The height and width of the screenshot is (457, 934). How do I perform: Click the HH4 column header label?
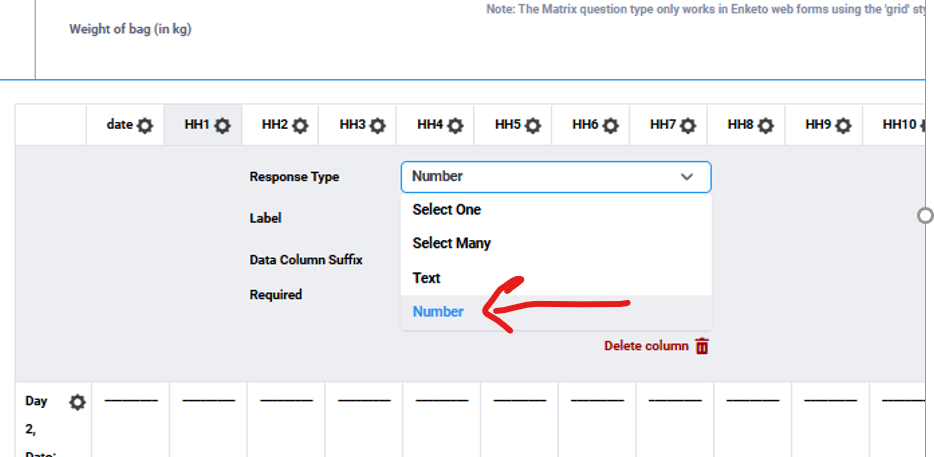(430, 125)
